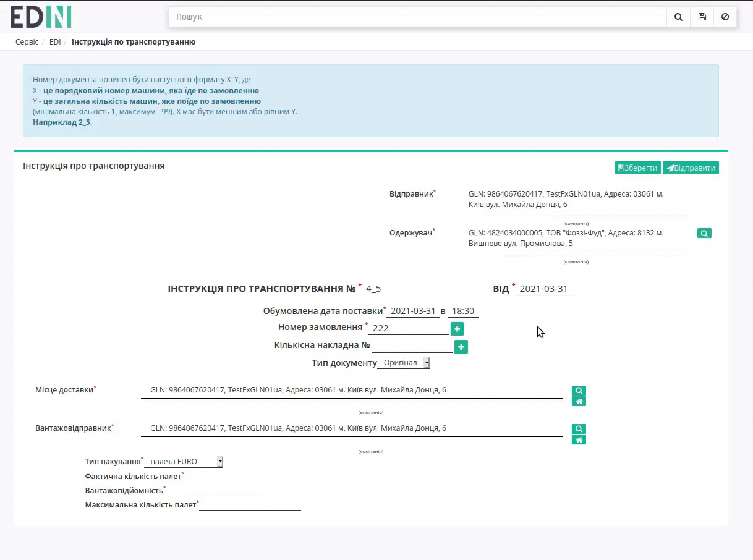Edit the Номер замовлення field 222
The width and height of the screenshot is (753, 560).
(x=408, y=328)
